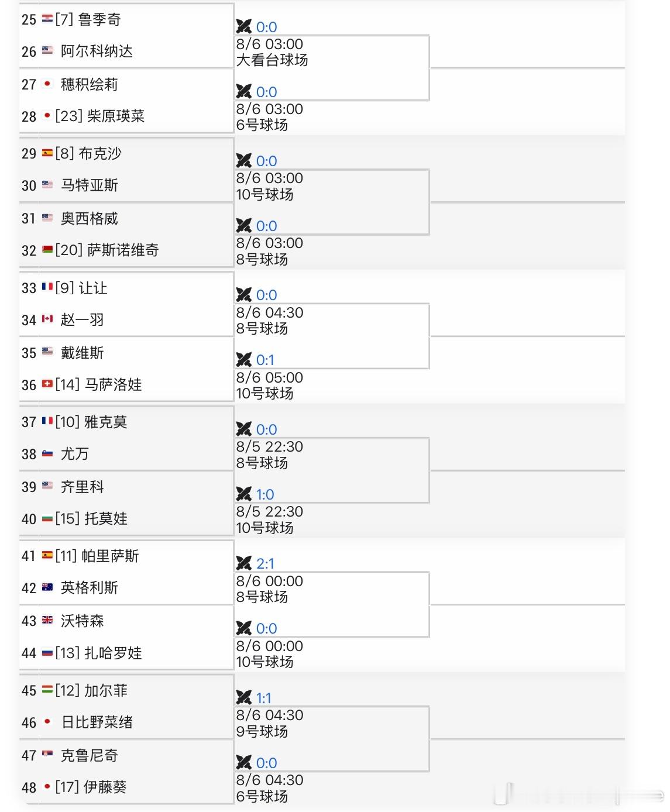The width and height of the screenshot is (670, 812).
Task: Select player [15] 托莫娃
Action: pyautogui.click(x=91, y=518)
